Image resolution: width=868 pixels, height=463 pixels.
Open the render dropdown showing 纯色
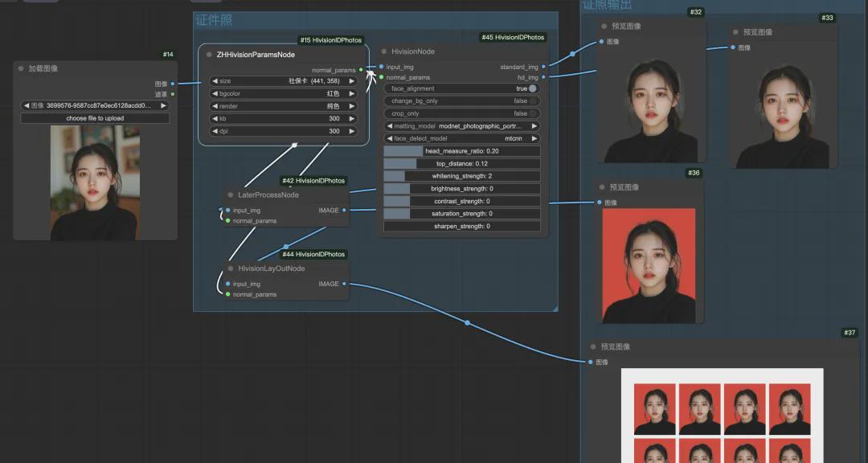point(283,106)
